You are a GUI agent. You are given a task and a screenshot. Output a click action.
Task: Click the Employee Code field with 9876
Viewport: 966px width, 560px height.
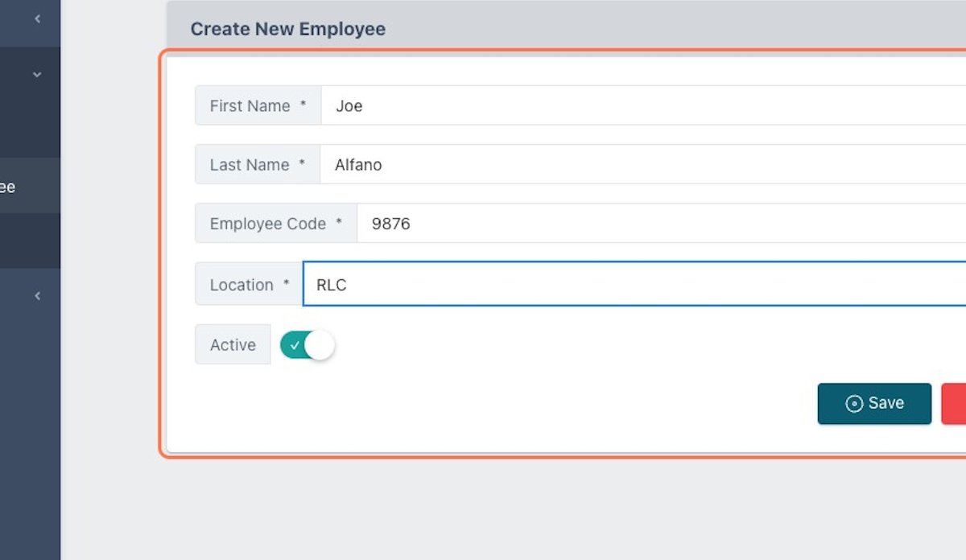pyautogui.click(x=662, y=223)
